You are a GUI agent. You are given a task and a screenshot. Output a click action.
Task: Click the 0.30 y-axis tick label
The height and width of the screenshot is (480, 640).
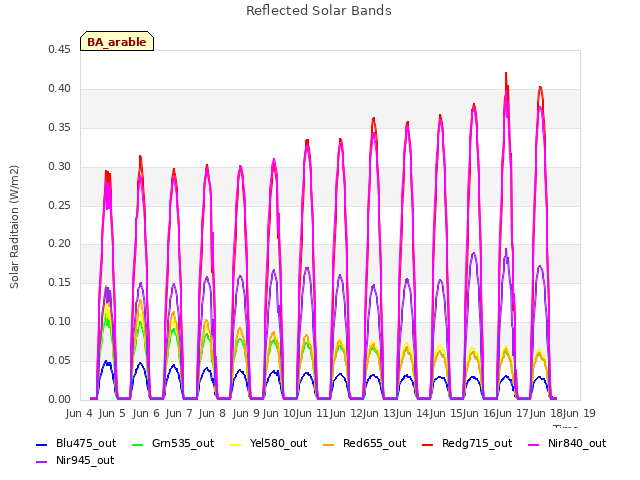coord(59,167)
